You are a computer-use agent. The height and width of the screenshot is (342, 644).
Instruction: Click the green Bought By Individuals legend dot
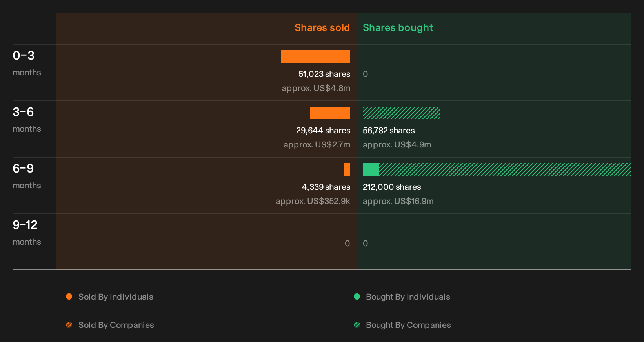(357, 297)
